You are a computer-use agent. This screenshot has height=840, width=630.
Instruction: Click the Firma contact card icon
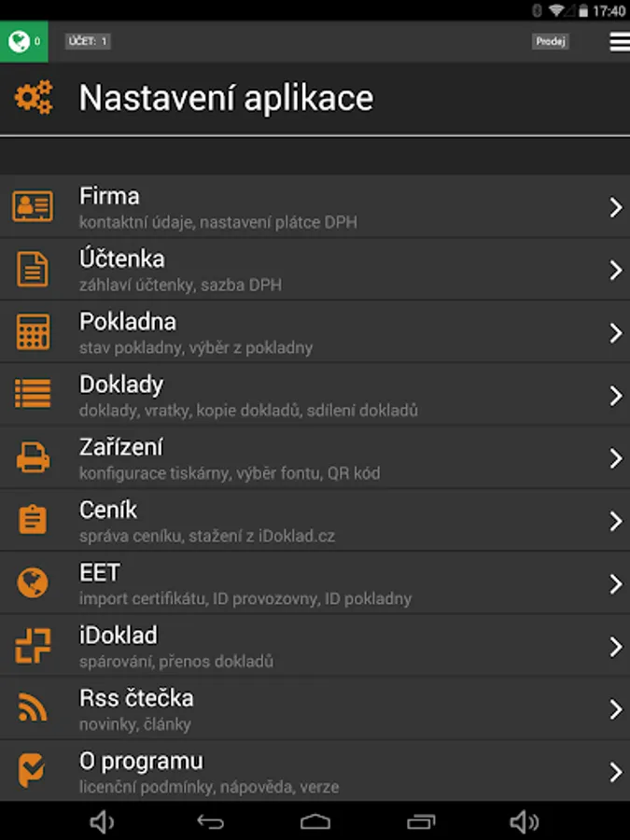[x=33, y=206]
